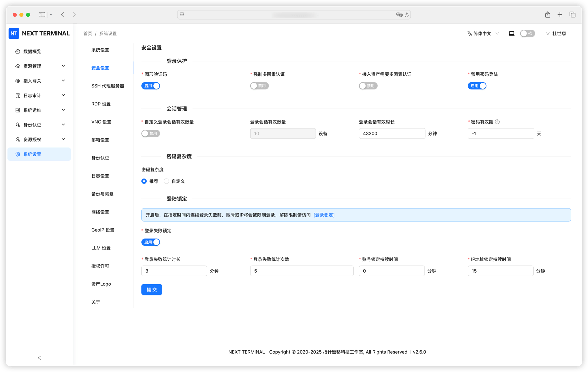Open the SSH 代理服务器 settings tab
This screenshot has width=588, height=372.
[108, 86]
